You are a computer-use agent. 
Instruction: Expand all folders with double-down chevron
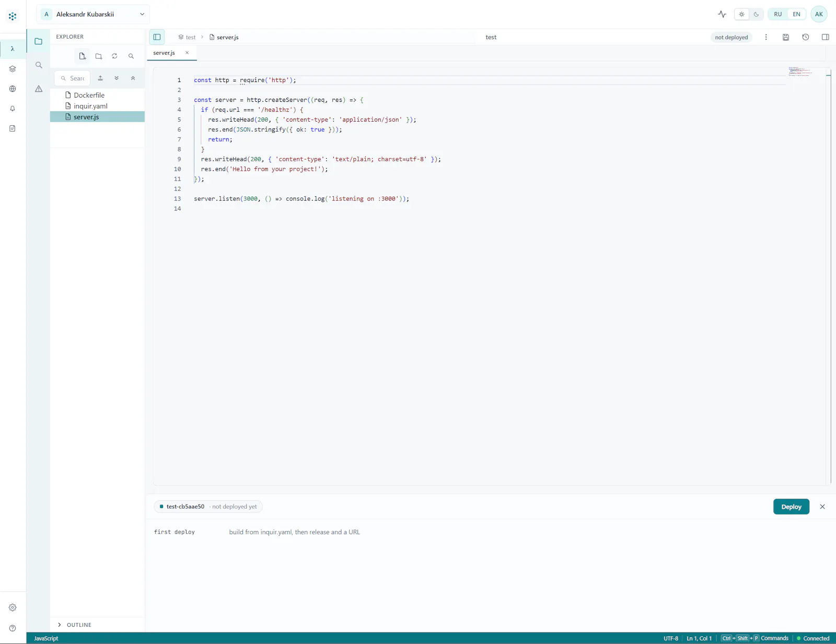click(117, 78)
